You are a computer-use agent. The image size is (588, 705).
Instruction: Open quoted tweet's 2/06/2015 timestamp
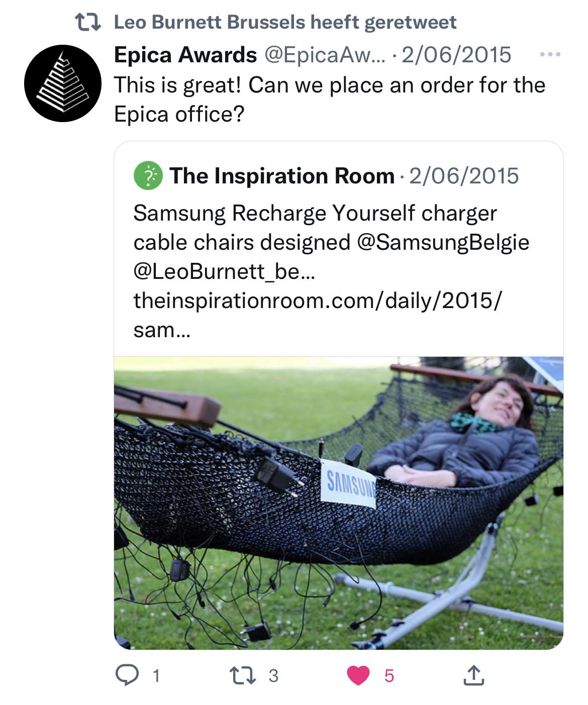tap(464, 176)
